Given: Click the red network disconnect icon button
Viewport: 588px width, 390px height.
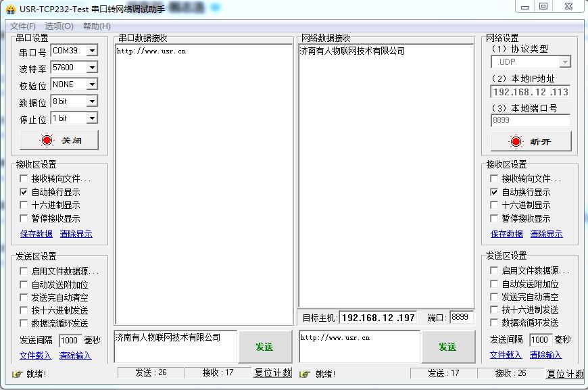Looking at the screenshot, I should [516, 142].
